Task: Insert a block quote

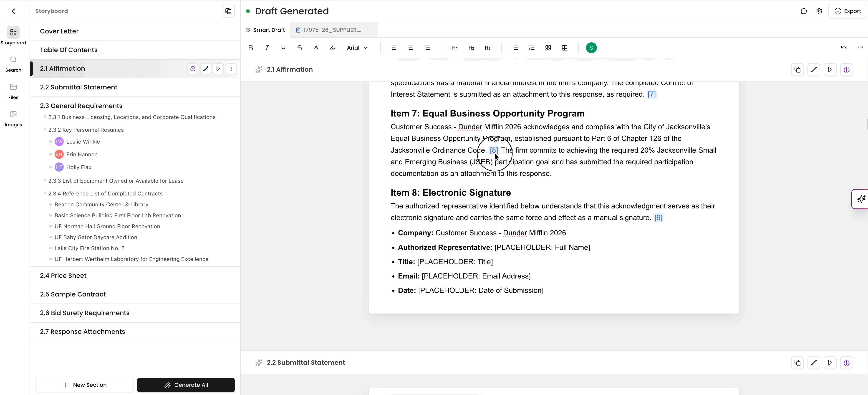Action: 548,48
